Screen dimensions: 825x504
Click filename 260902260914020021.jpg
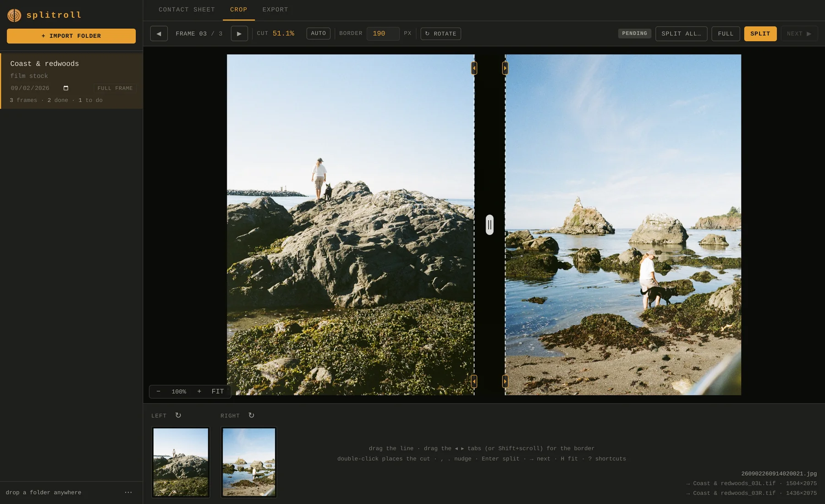(779, 474)
